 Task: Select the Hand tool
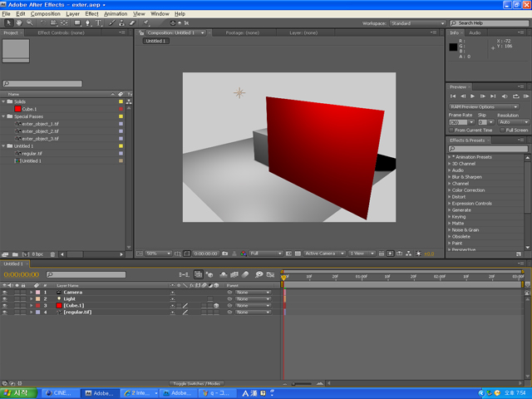(19, 22)
